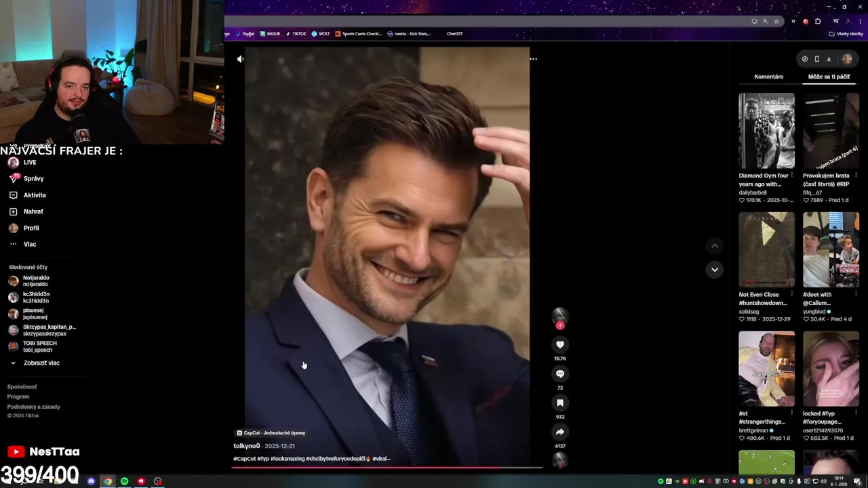Seek on the video progress bar
This screenshot has width=868, height=488.
tap(388, 467)
